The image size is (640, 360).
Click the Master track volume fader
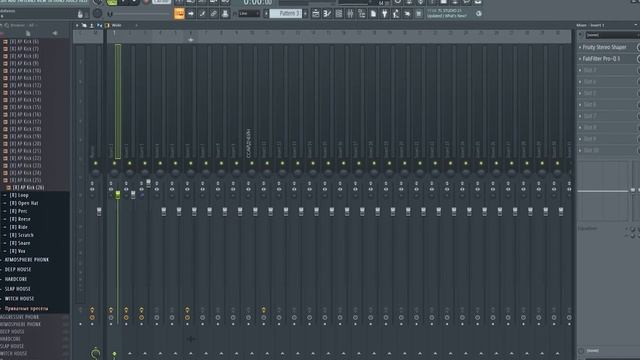[x=99, y=211]
